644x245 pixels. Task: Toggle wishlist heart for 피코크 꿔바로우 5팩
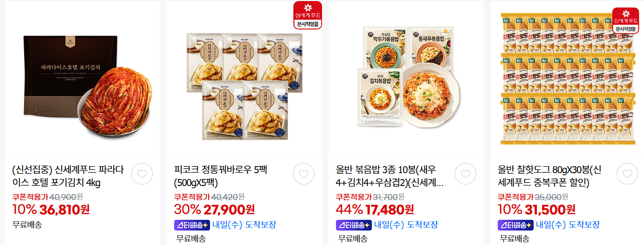[x=304, y=174]
